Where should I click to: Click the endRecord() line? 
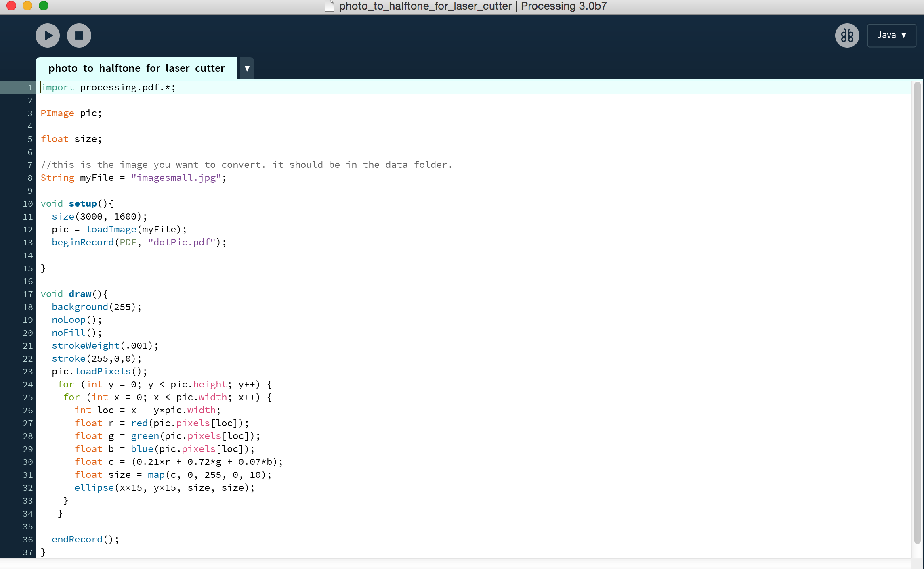point(86,539)
